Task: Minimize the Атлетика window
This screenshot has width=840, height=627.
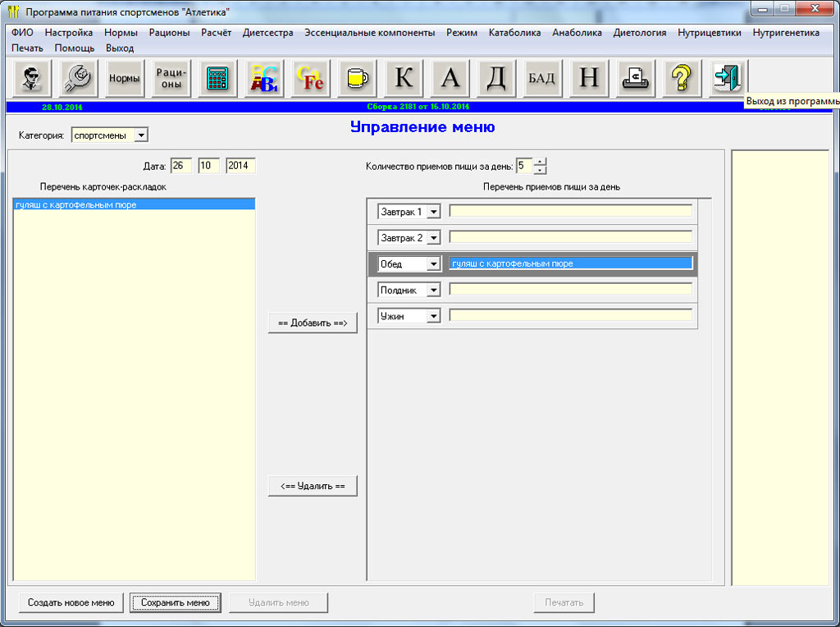Action: click(x=762, y=9)
